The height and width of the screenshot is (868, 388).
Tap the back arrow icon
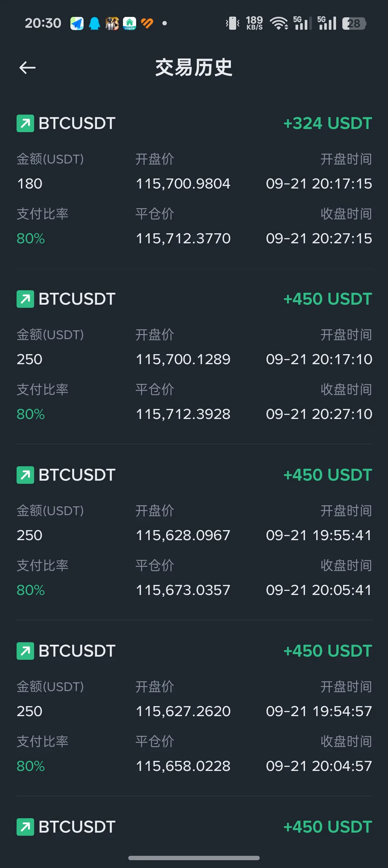[27, 67]
